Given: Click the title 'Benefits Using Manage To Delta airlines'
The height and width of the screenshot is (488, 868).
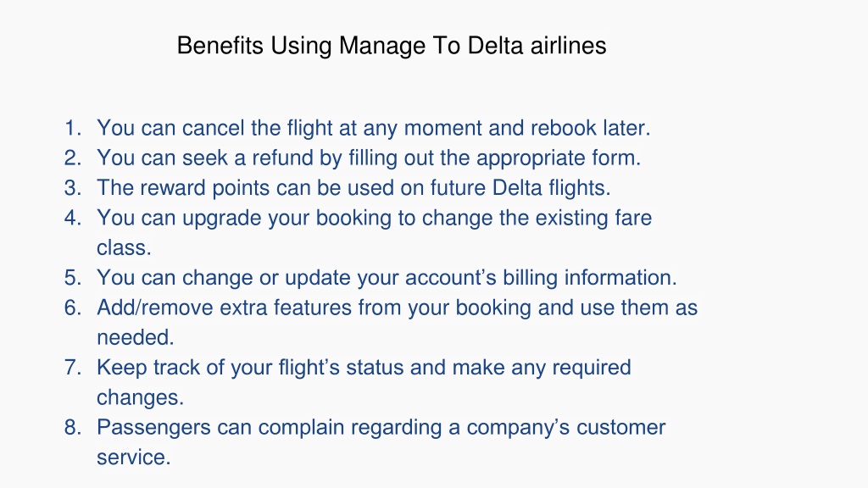Looking at the screenshot, I should (x=392, y=46).
